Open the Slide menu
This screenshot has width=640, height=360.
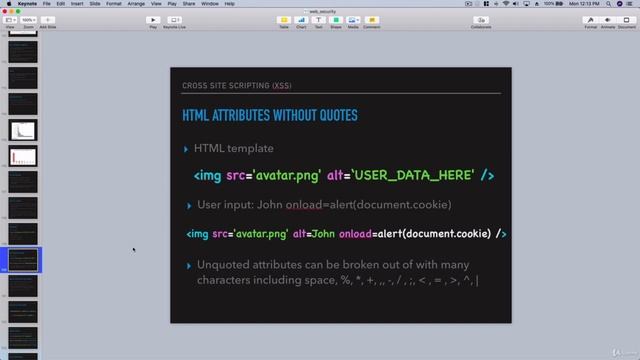pyautogui.click(x=95, y=4)
